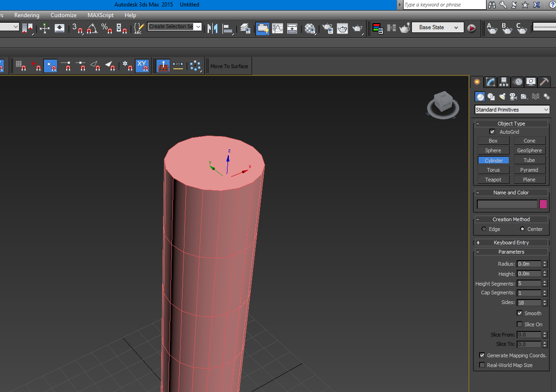
Task: Open the Material Editor from the toolbar
Action: pos(310,28)
